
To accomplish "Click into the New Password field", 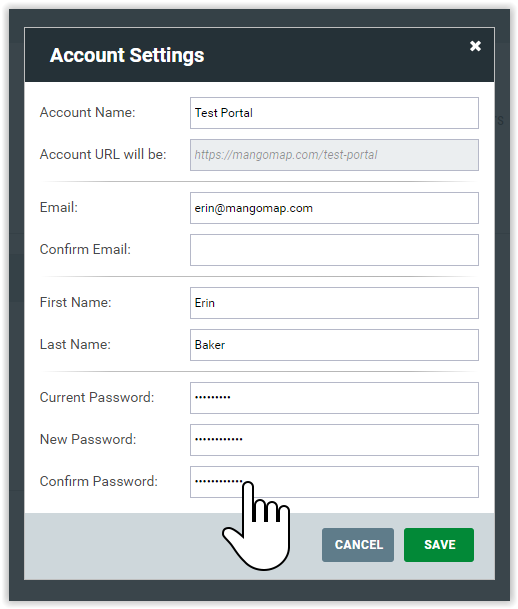I will pyautogui.click(x=334, y=440).
